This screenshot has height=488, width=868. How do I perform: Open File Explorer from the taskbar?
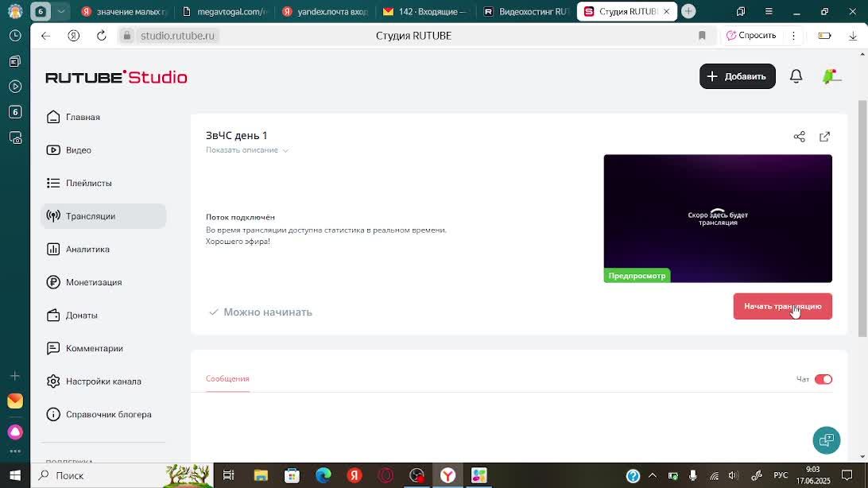click(261, 475)
